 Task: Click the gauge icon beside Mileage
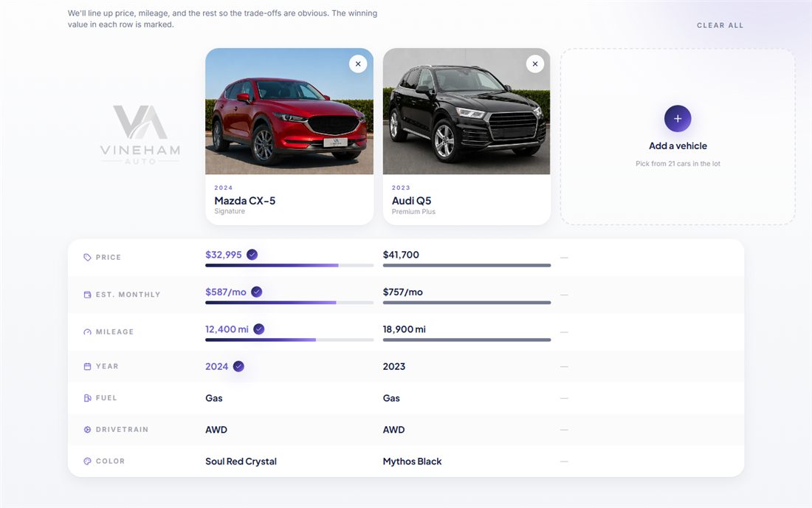88,332
